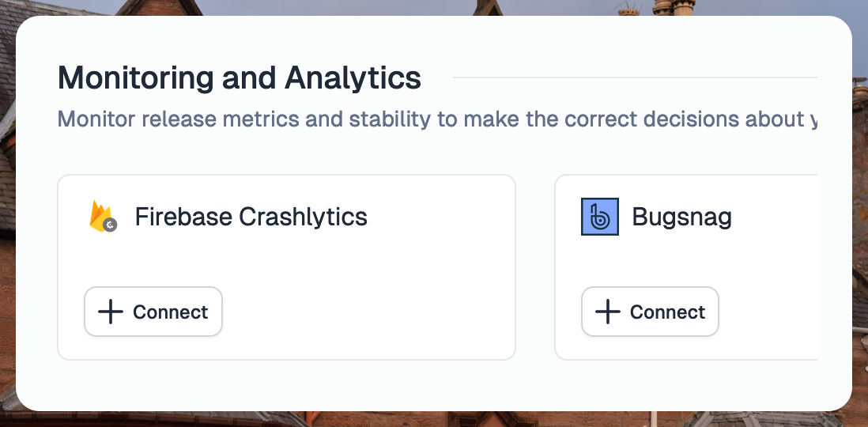Select the Bugsnag title text

pyautogui.click(x=682, y=217)
